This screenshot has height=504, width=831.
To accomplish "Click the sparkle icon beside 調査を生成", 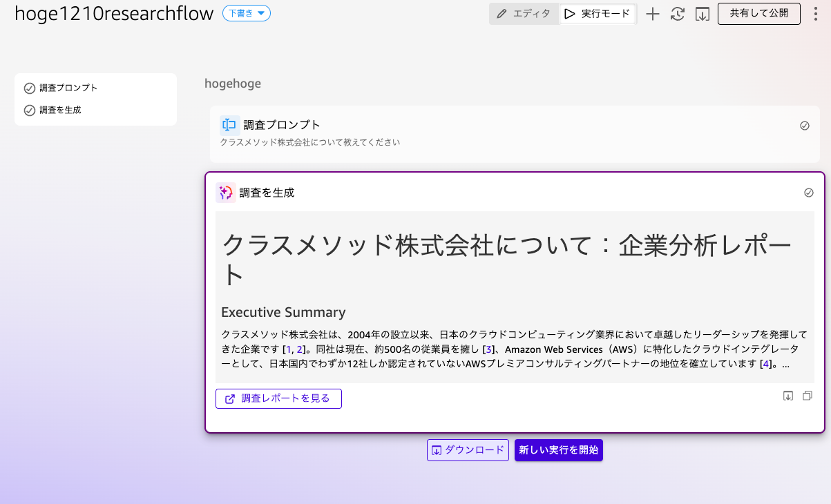I will click(x=225, y=192).
